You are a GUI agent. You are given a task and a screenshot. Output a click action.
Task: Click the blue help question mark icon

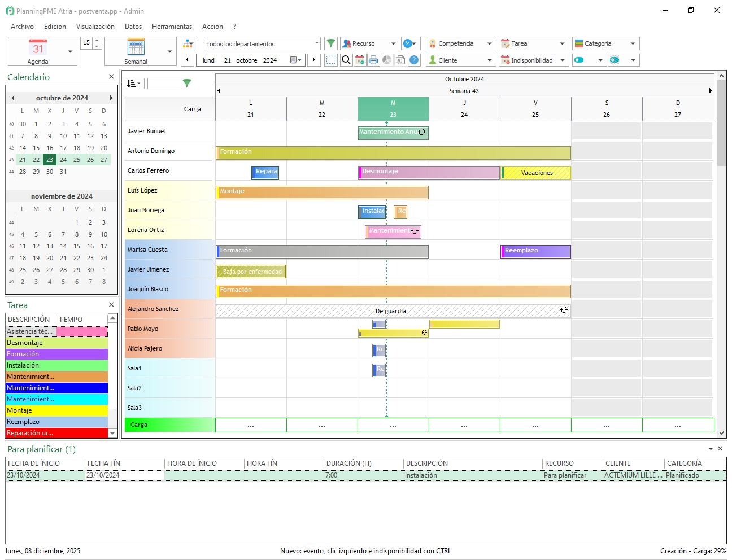click(x=414, y=60)
